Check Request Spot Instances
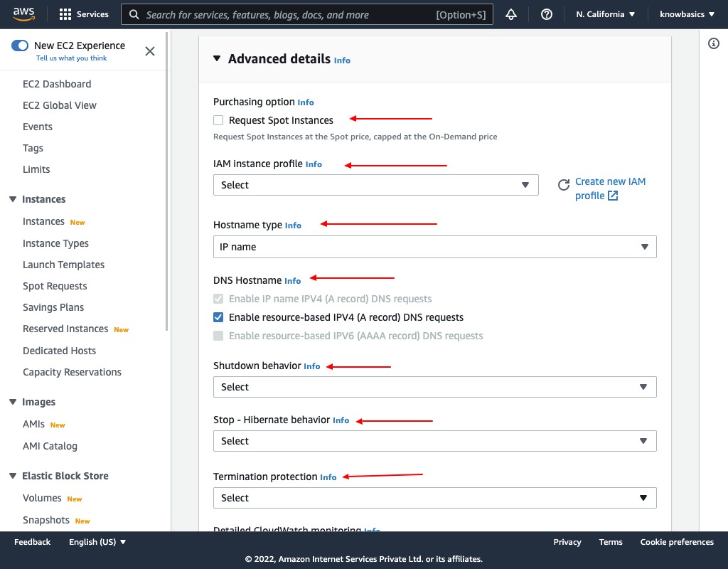Screen dimensions: 728x569 point(218,120)
